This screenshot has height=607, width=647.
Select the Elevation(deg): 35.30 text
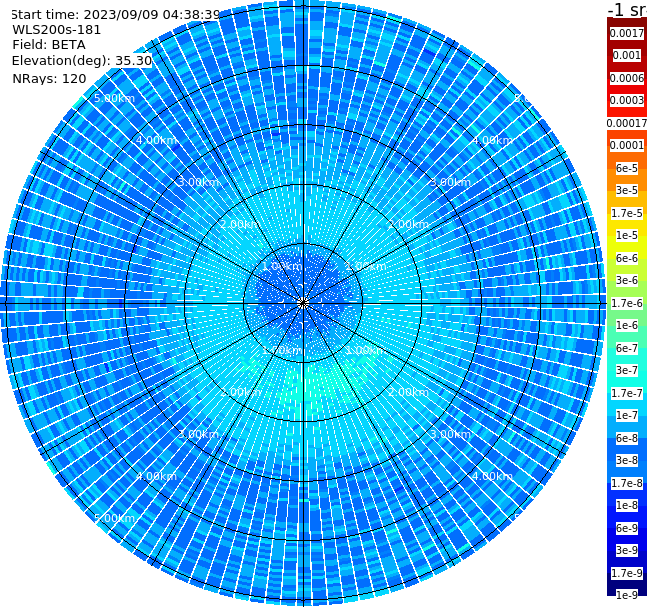tap(82, 61)
